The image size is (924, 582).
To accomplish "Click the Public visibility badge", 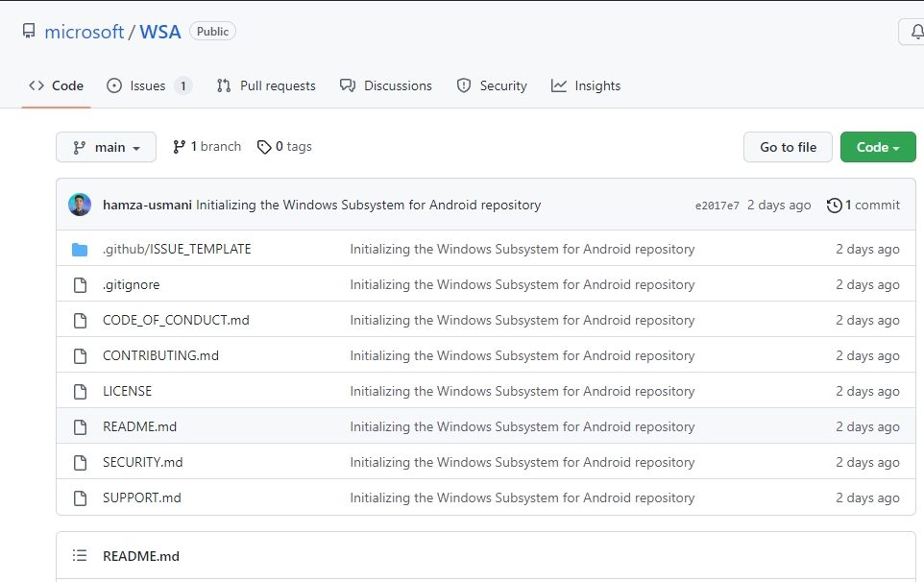I will coord(212,32).
